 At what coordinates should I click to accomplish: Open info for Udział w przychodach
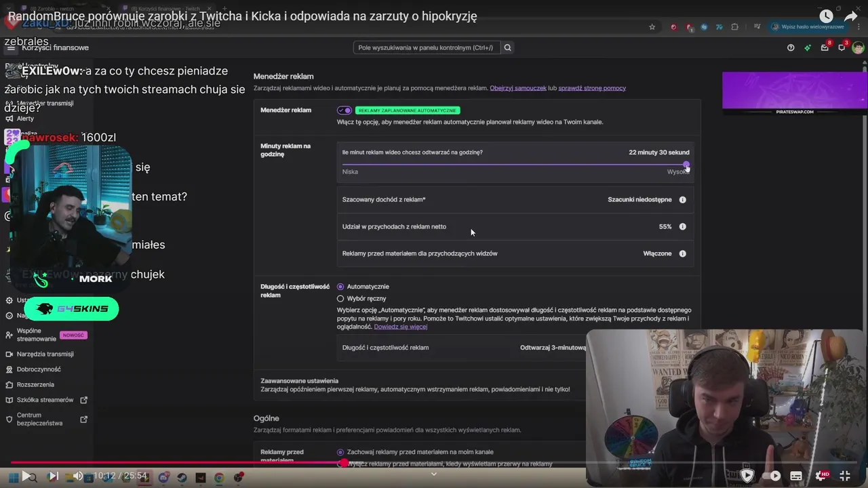click(x=682, y=226)
